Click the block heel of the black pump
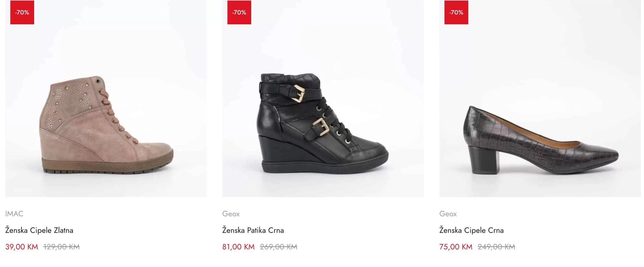 pyautogui.click(x=484, y=160)
